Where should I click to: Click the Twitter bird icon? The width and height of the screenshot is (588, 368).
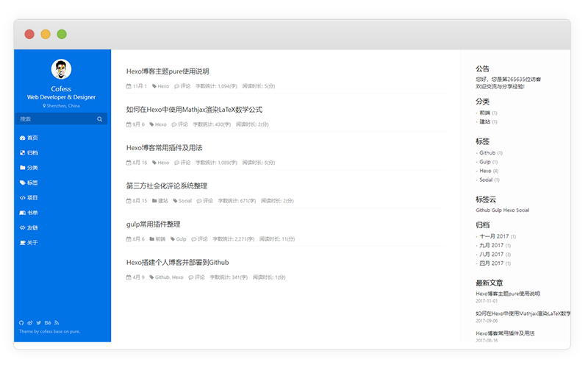click(x=39, y=322)
